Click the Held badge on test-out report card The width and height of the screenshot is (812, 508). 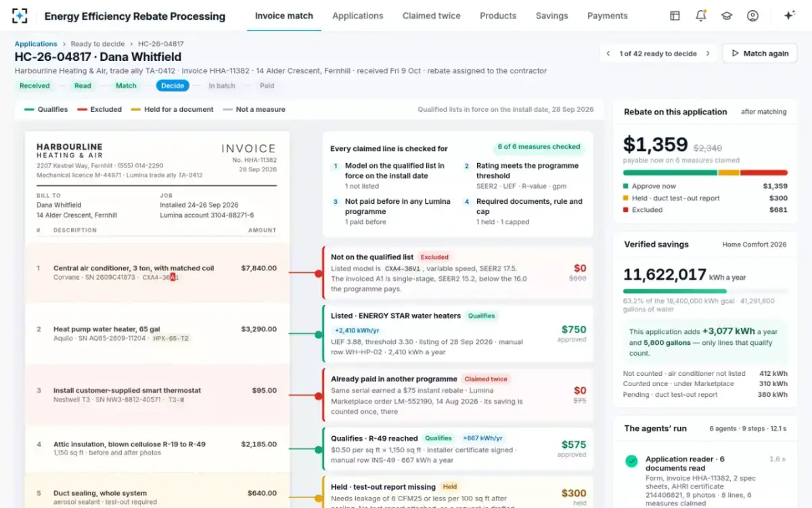pyautogui.click(x=450, y=486)
